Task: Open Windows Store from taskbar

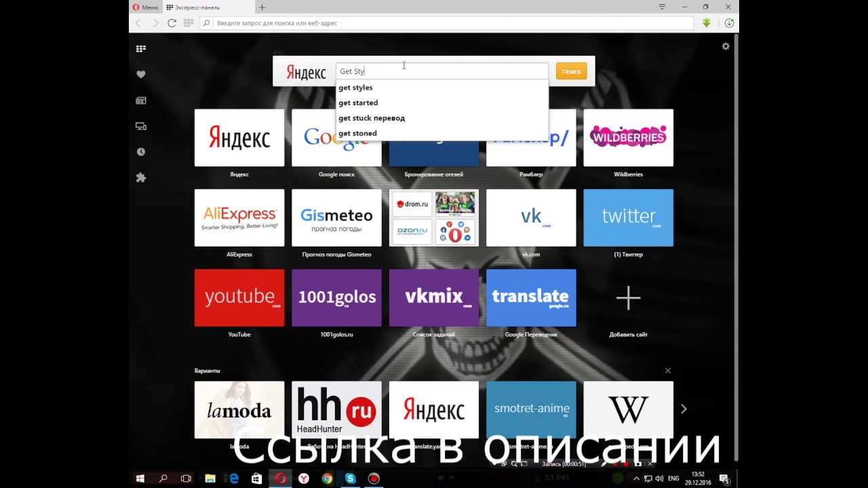Action: click(257, 479)
